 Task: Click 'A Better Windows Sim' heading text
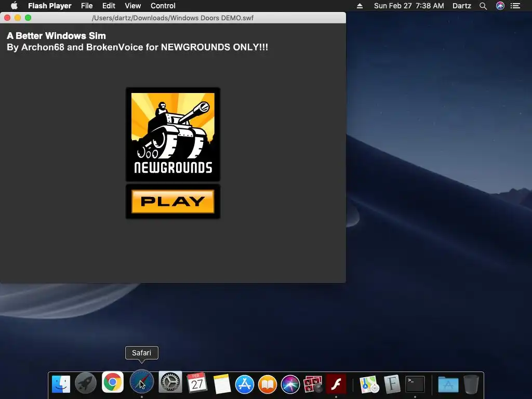[x=56, y=36]
